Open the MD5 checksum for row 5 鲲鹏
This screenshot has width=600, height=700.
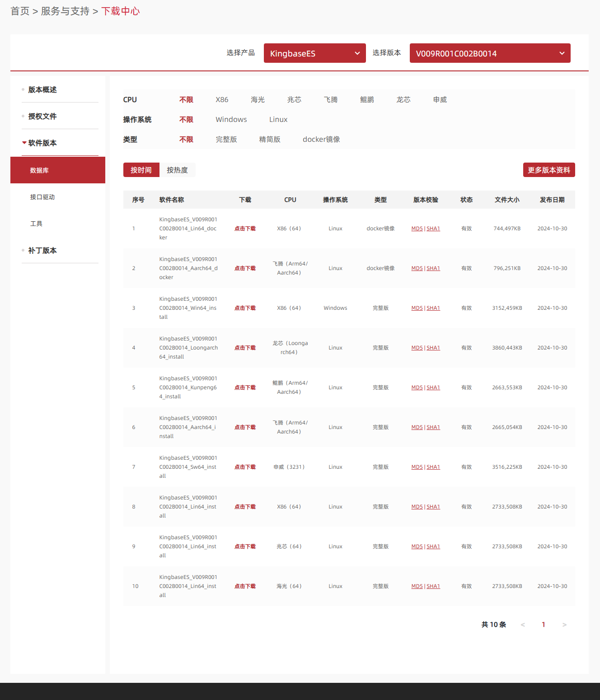coord(417,387)
